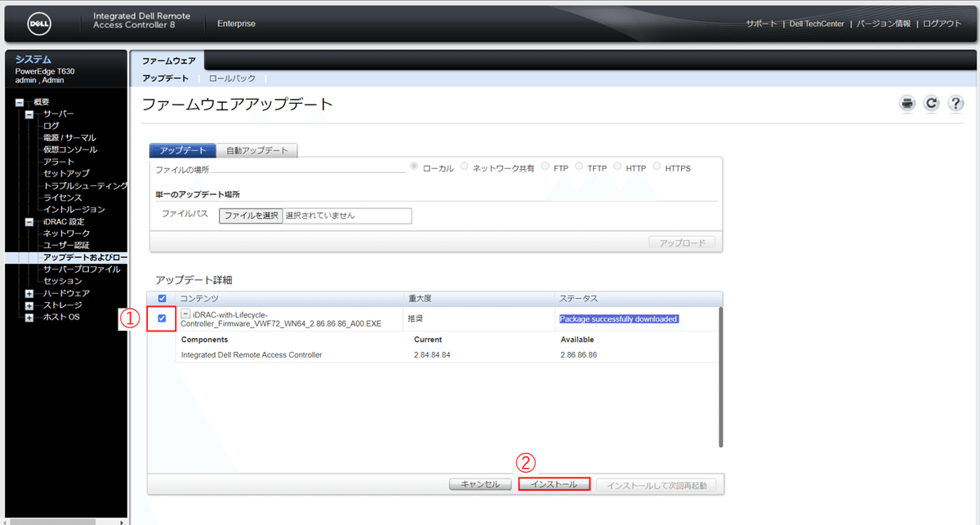
Task: Click the アップロード button
Action: (x=682, y=242)
